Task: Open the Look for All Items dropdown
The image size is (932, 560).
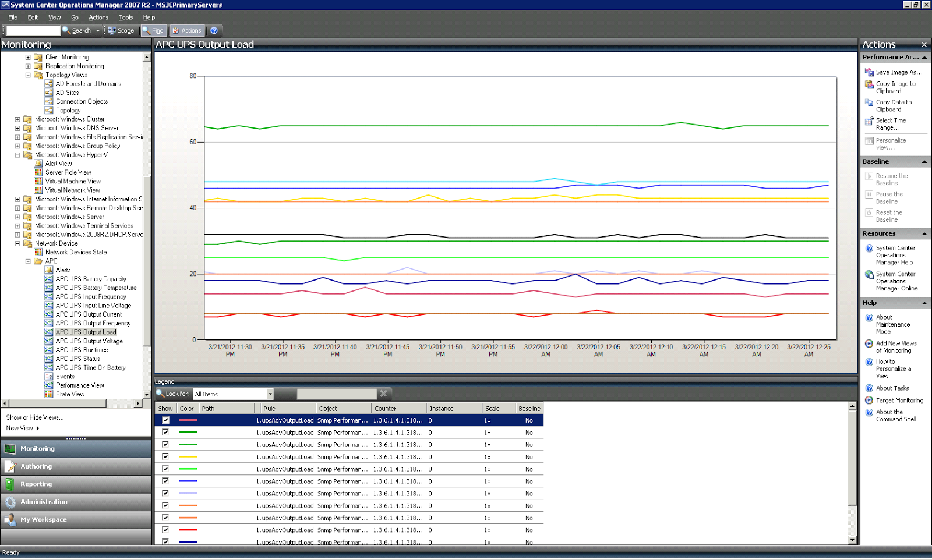Action: pos(270,394)
